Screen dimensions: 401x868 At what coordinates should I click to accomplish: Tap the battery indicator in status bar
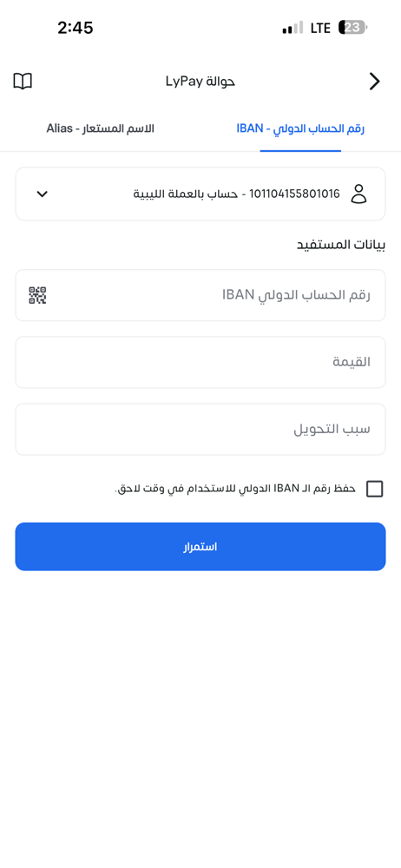pos(353,28)
